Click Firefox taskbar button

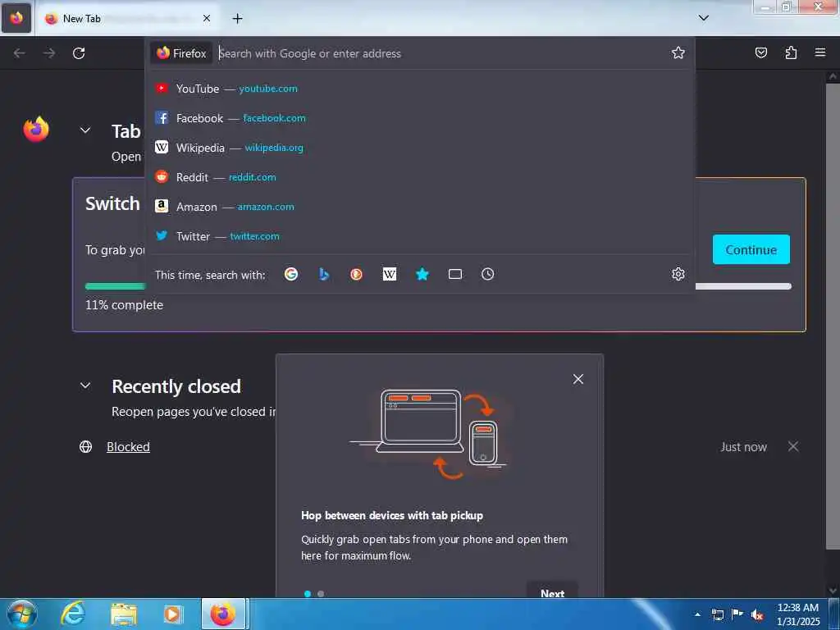223,614
